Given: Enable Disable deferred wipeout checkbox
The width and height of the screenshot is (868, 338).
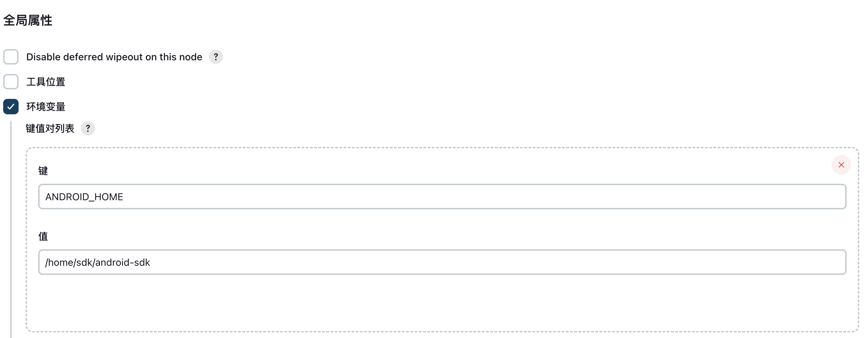Looking at the screenshot, I should [x=11, y=57].
